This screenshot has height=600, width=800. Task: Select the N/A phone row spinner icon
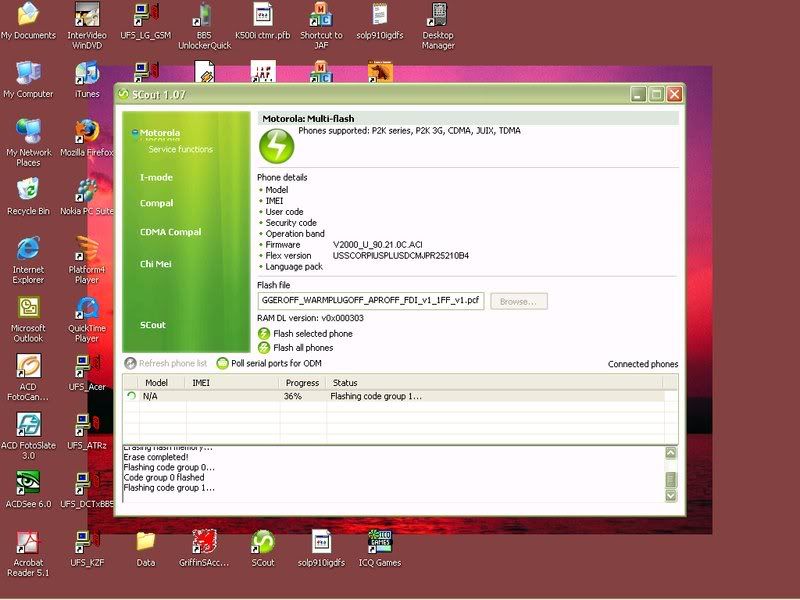point(131,396)
